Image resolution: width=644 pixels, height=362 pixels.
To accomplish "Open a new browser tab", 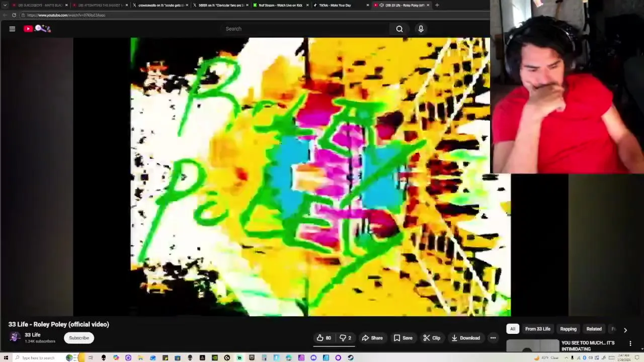I will (437, 5).
